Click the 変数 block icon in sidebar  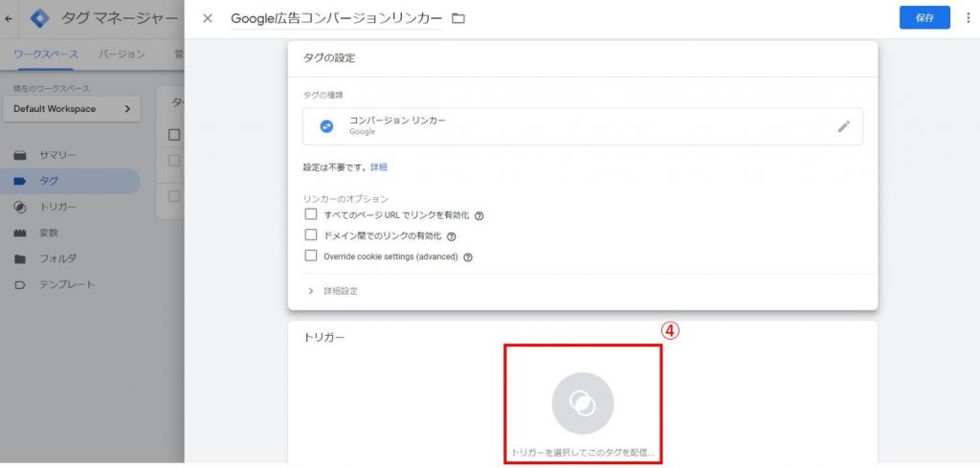click(20, 234)
